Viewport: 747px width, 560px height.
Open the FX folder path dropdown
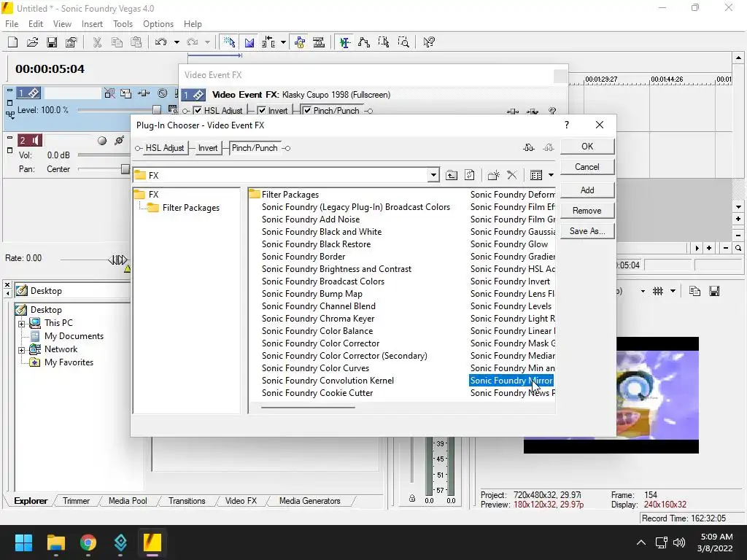tap(433, 175)
